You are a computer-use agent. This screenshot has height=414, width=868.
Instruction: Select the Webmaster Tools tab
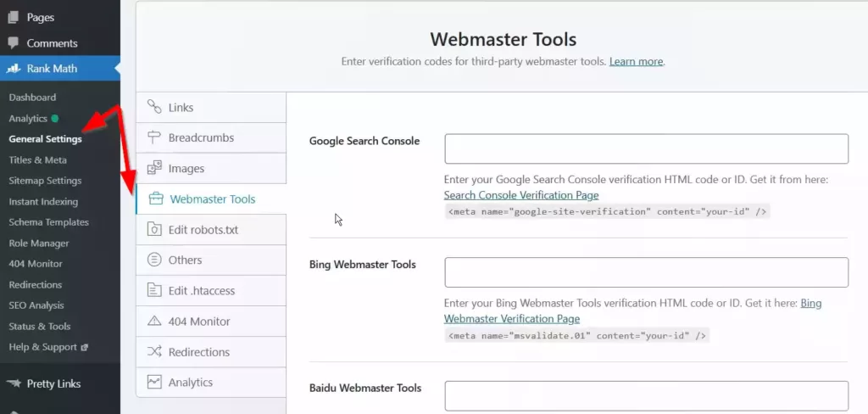[211, 199]
